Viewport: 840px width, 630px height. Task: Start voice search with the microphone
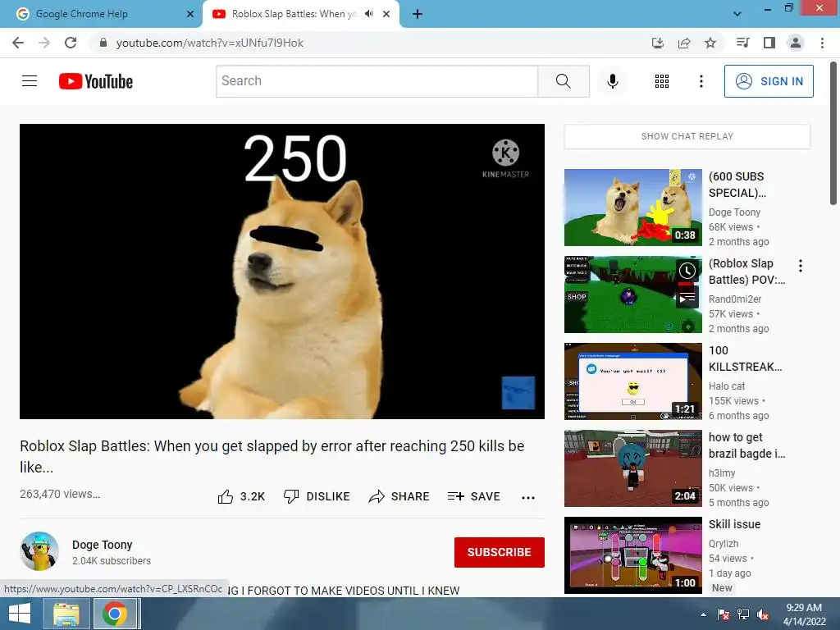pyautogui.click(x=612, y=81)
